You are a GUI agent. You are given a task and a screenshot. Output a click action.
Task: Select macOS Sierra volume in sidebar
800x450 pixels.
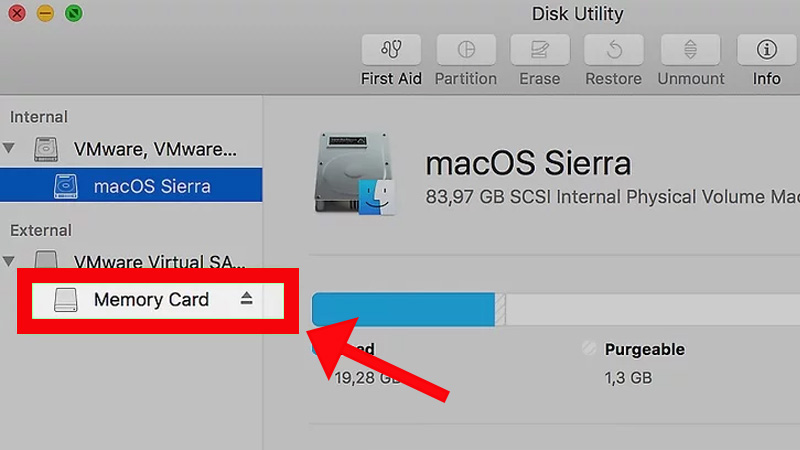[152, 186]
